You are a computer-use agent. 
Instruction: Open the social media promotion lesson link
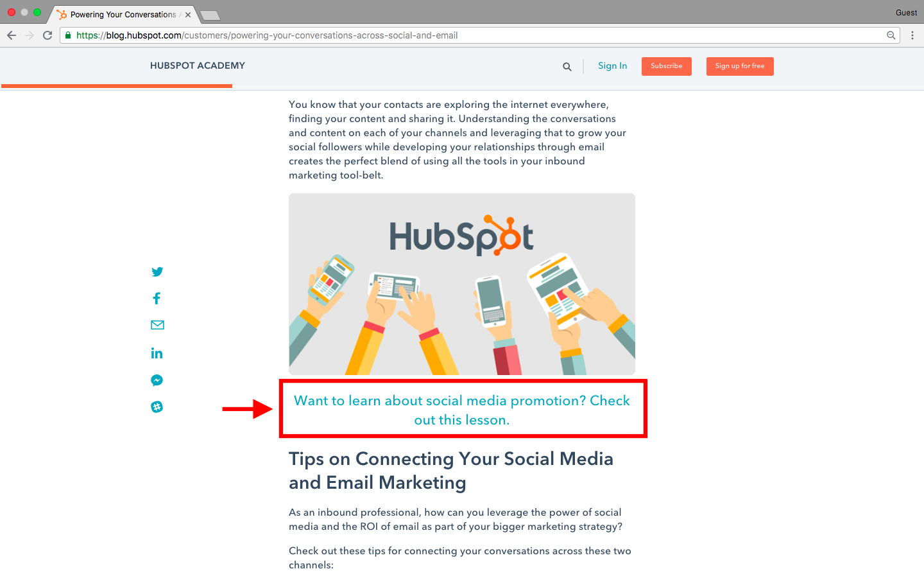pos(462,410)
